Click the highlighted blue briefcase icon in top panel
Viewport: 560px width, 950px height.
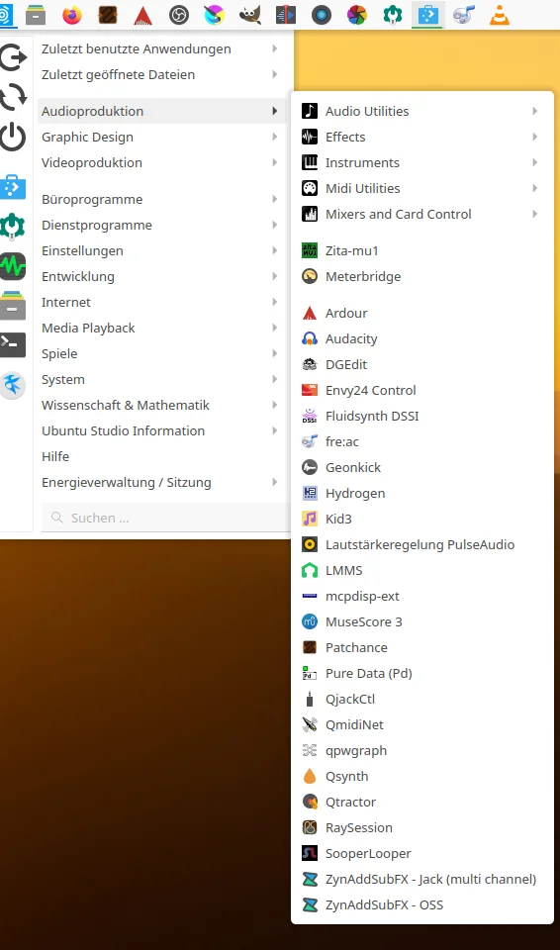coord(427,15)
